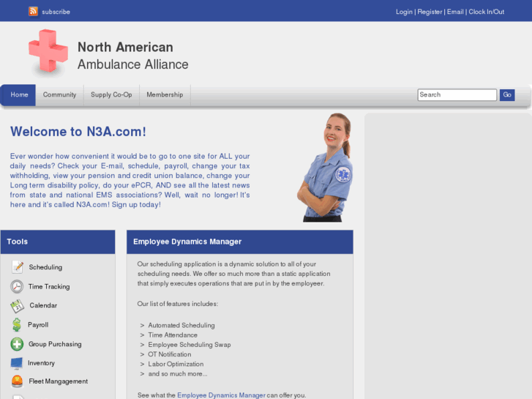The height and width of the screenshot is (399, 532).
Task: Click the Employee Dynamics Manager panel header
Action: [240, 242]
